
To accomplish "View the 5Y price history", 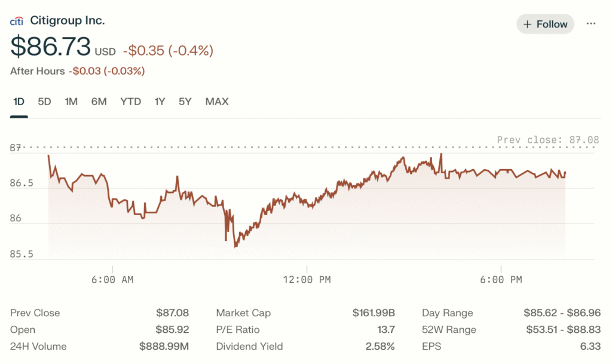I will 185,102.
